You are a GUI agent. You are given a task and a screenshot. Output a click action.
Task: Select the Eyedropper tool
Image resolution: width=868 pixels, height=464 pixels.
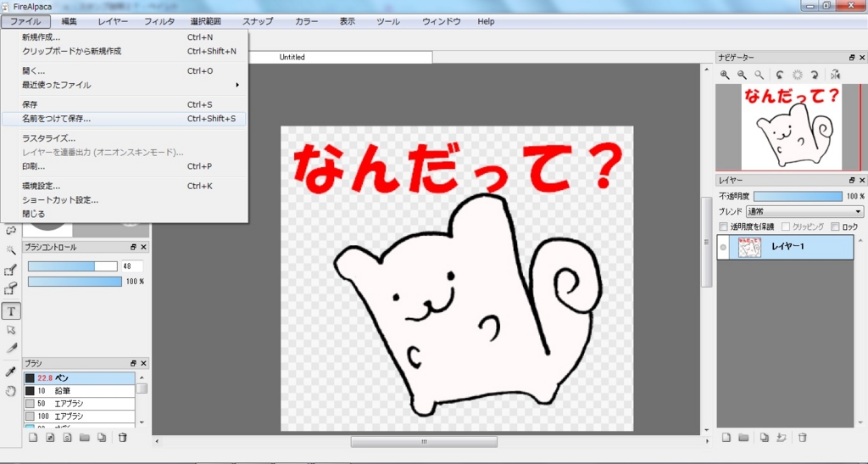point(11,372)
